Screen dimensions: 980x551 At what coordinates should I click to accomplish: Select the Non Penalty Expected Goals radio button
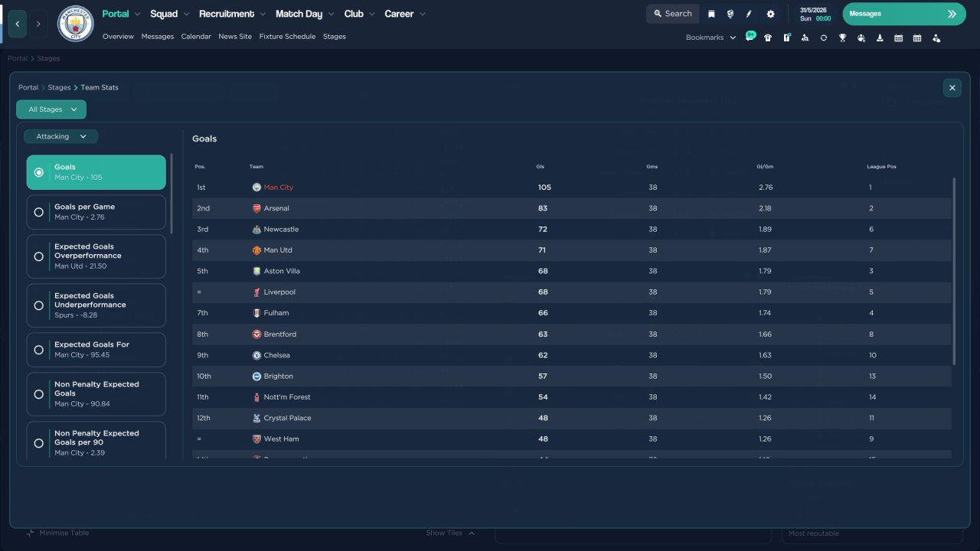point(39,394)
